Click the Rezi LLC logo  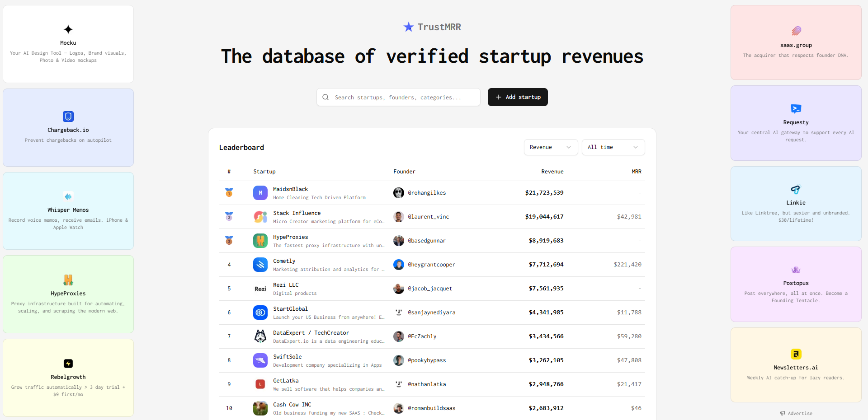pyautogui.click(x=260, y=289)
